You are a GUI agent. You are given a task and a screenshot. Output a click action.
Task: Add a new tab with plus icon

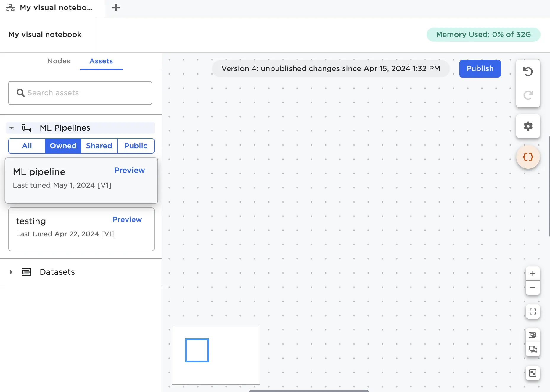(x=116, y=8)
